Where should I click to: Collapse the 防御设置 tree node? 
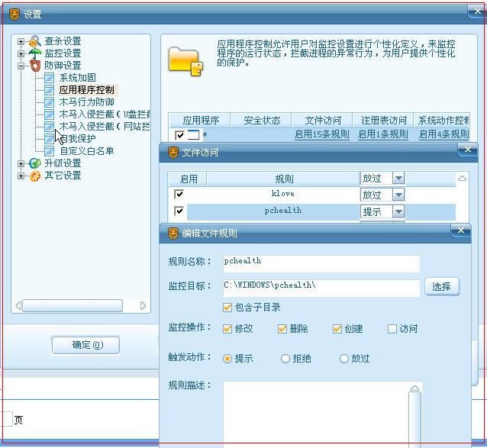pos(21,66)
